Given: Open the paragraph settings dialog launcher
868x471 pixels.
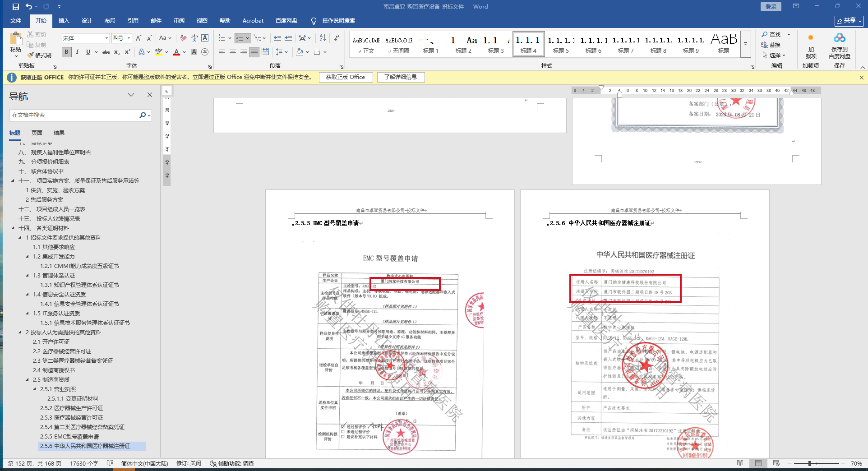Looking at the screenshot, I should 341,66.
